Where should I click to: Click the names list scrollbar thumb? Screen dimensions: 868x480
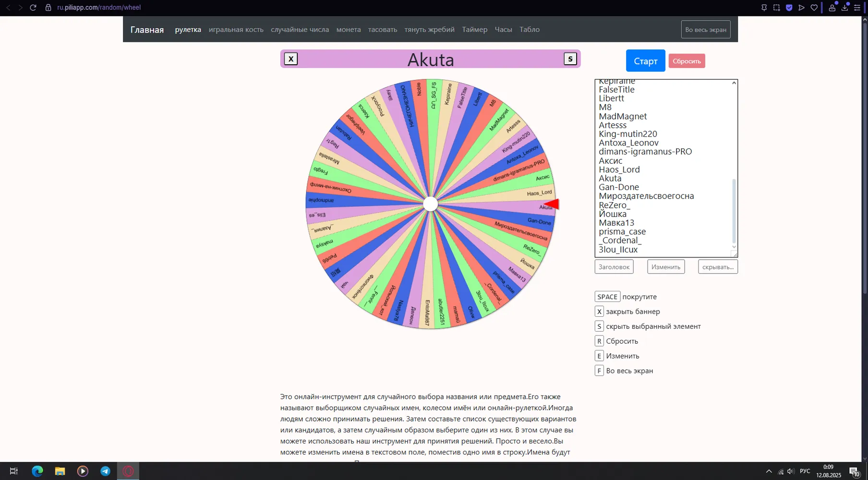click(734, 211)
